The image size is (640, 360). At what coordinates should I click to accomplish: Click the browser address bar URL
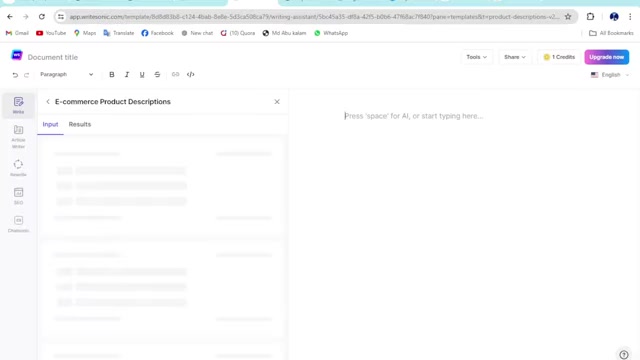coord(314,17)
